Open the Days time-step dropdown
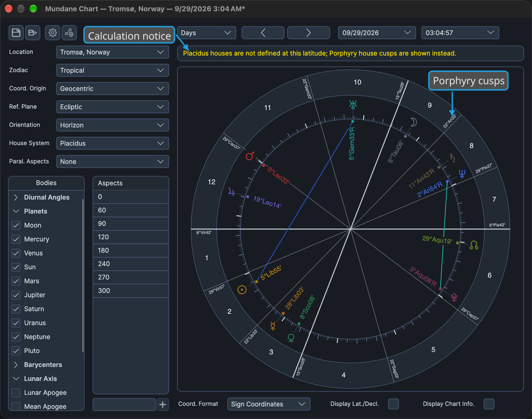This screenshot has width=532, height=419. click(207, 33)
